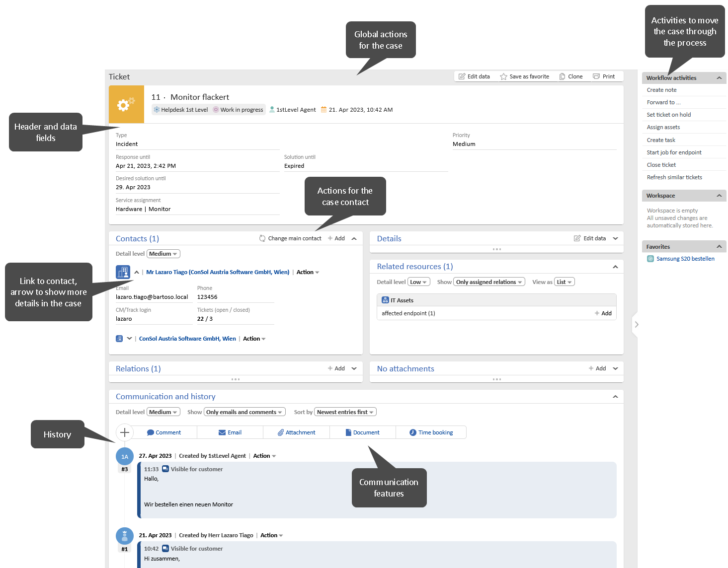Image resolution: width=728 pixels, height=568 pixels.
Task: Click the Edit data pencil icon in ticket header
Action: pos(462,76)
